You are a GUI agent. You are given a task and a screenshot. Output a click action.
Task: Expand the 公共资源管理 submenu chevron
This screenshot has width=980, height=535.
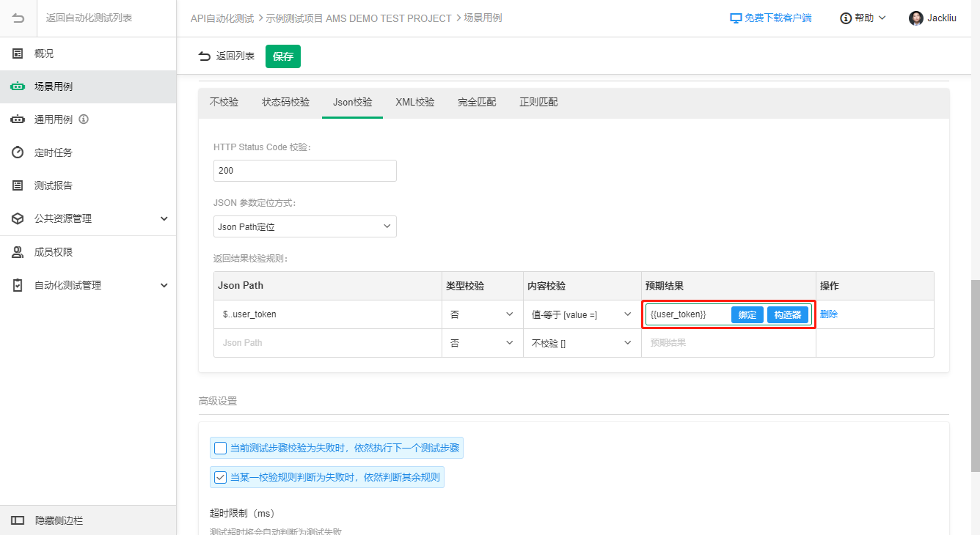coord(164,218)
